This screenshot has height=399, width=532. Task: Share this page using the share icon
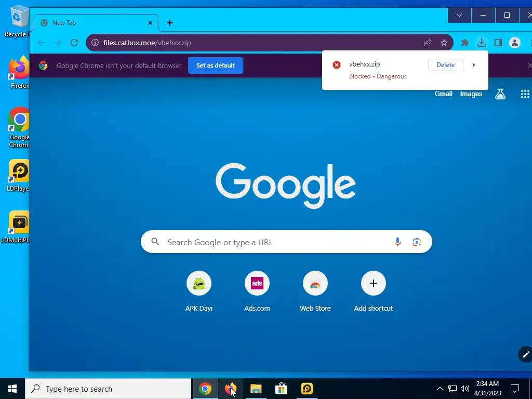point(428,43)
